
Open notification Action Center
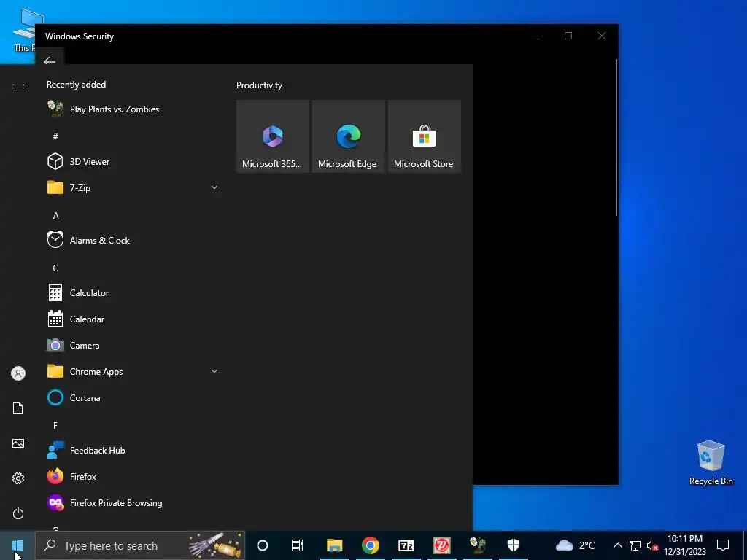click(723, 545)
